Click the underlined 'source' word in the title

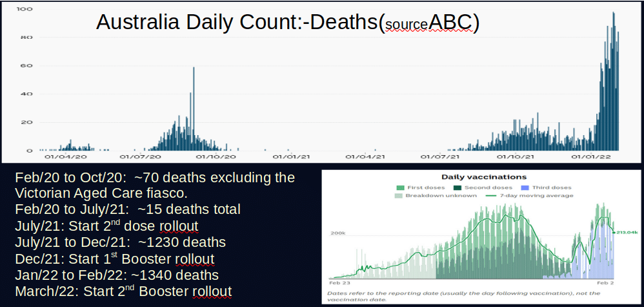pyautogui.click(x=405, y=26)
